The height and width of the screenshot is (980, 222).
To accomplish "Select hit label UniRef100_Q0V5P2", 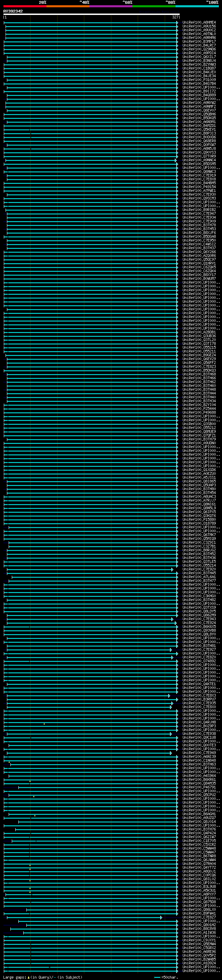I will pyautogui.click(x=199, y=956).
